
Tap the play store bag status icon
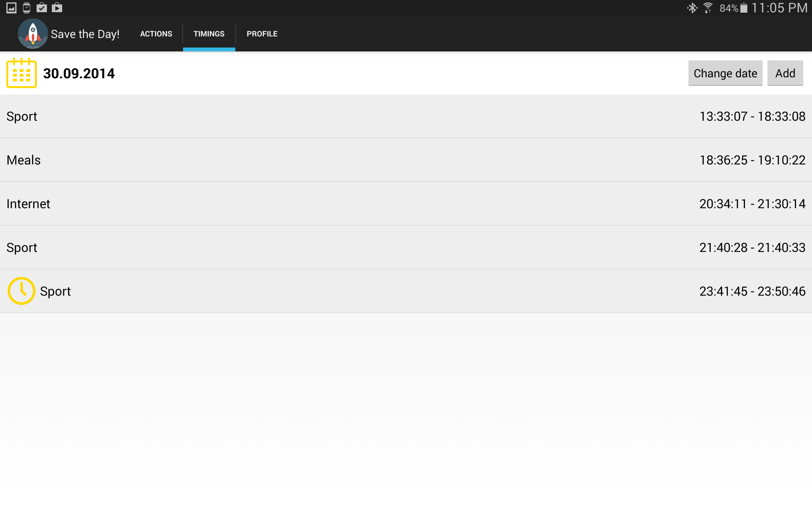click(x=57, y=8)
